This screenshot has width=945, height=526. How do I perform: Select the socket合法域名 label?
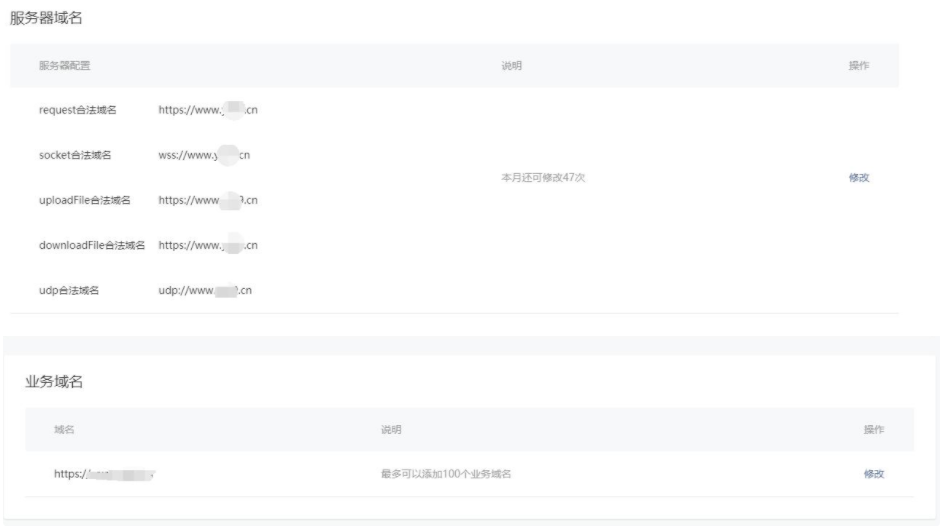[75, 155]
